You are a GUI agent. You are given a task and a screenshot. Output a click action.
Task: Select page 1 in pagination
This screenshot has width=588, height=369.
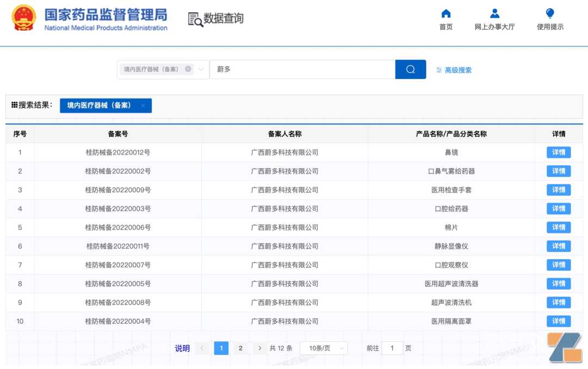221,348
